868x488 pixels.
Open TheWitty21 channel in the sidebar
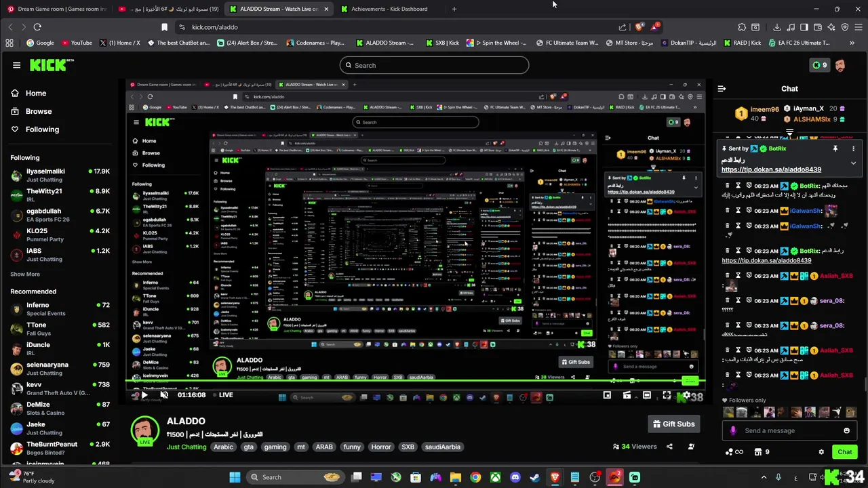click(60, 195)
